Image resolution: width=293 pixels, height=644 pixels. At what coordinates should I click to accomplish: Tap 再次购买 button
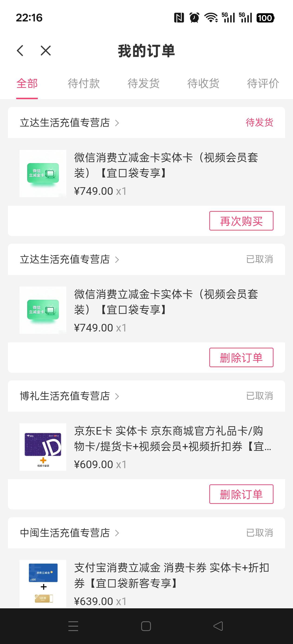pos(241,221)
